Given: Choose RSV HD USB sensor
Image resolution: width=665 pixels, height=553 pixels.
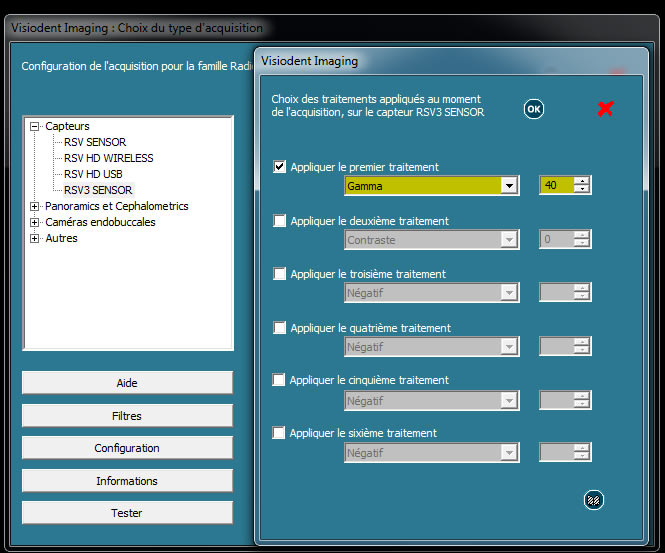Looking at the screenshot, I should point(95,174).
